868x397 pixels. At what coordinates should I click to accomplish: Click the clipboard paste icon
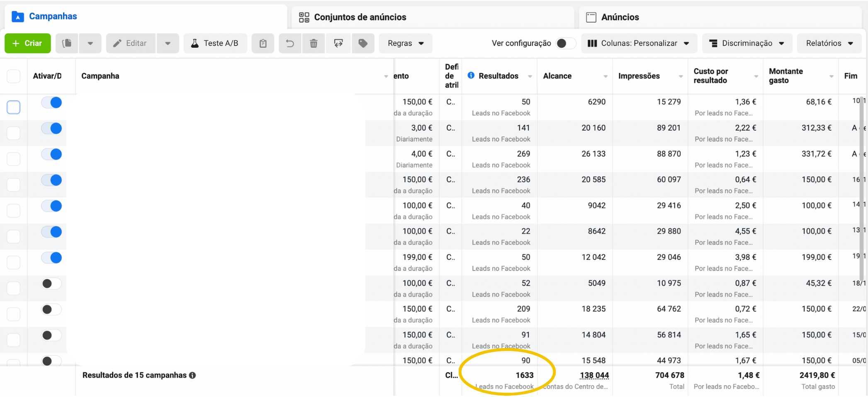tap(263, 43)
